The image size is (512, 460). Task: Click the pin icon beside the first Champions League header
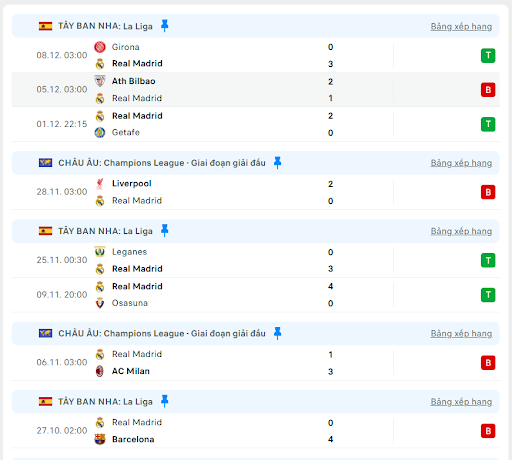pyautogui.click(x=277, y=163)
